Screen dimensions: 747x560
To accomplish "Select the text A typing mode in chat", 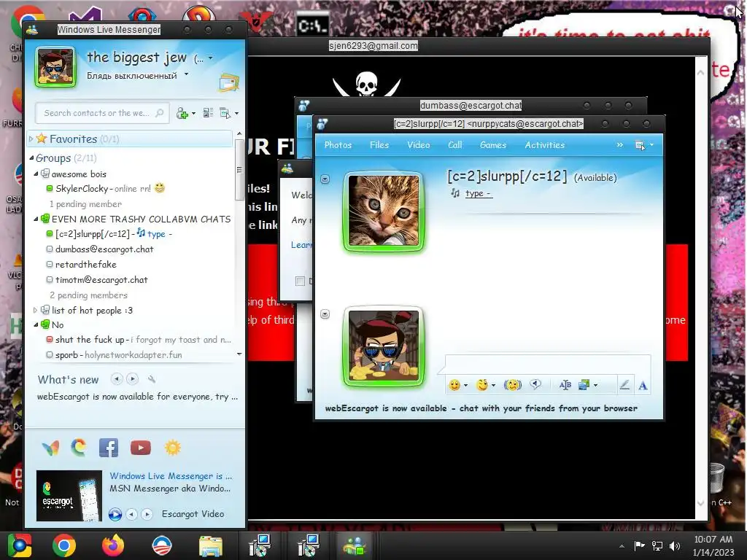I will pos(643,385).
